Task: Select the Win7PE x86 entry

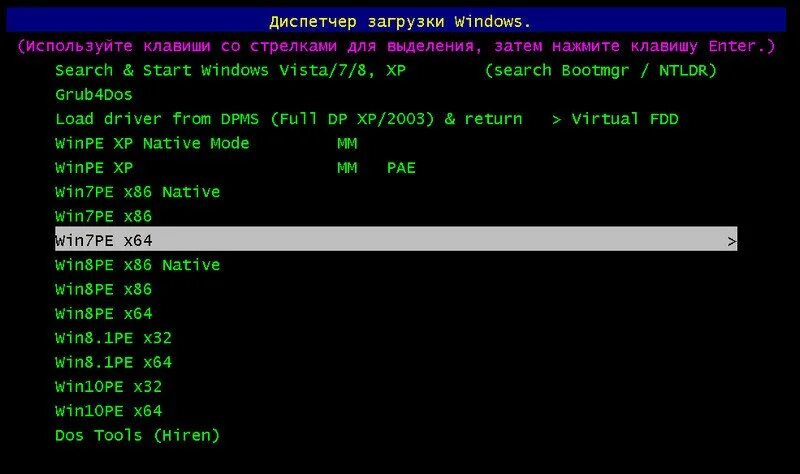Action: (x=104, y=216)
